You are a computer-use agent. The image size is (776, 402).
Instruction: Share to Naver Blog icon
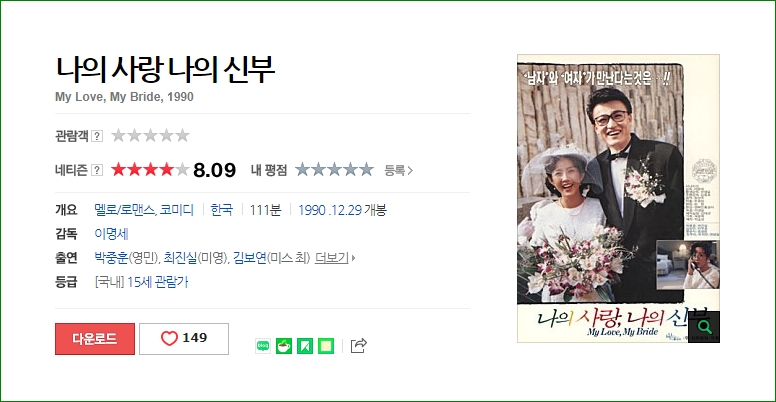point(263,346)
